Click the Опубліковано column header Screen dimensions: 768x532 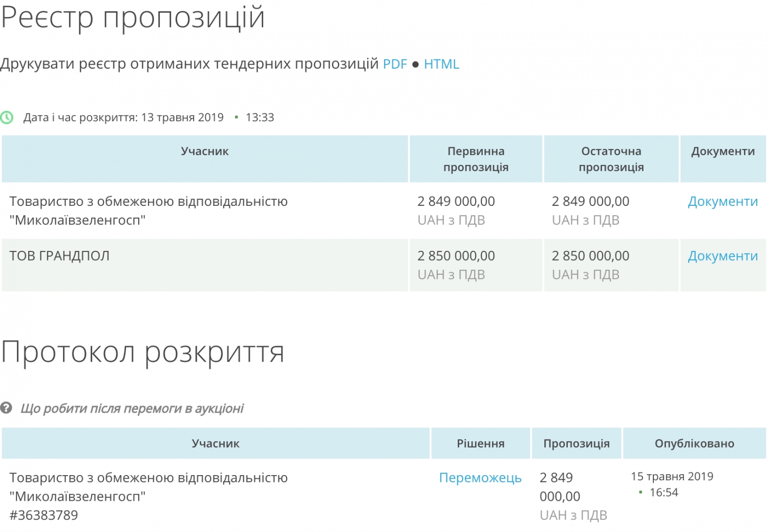tap(694, 443)
